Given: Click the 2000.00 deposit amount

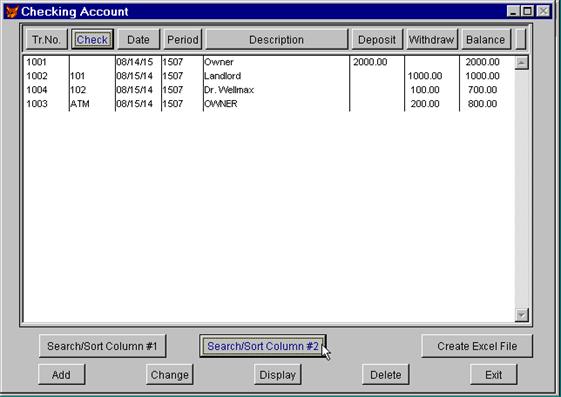Looking at the screenshot, I should tap(370, 62).
